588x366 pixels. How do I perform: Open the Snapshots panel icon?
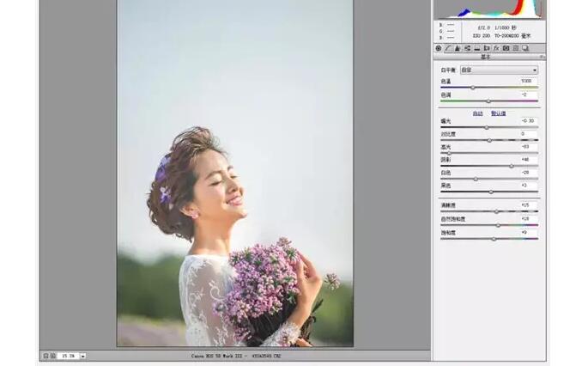[525, 48]
